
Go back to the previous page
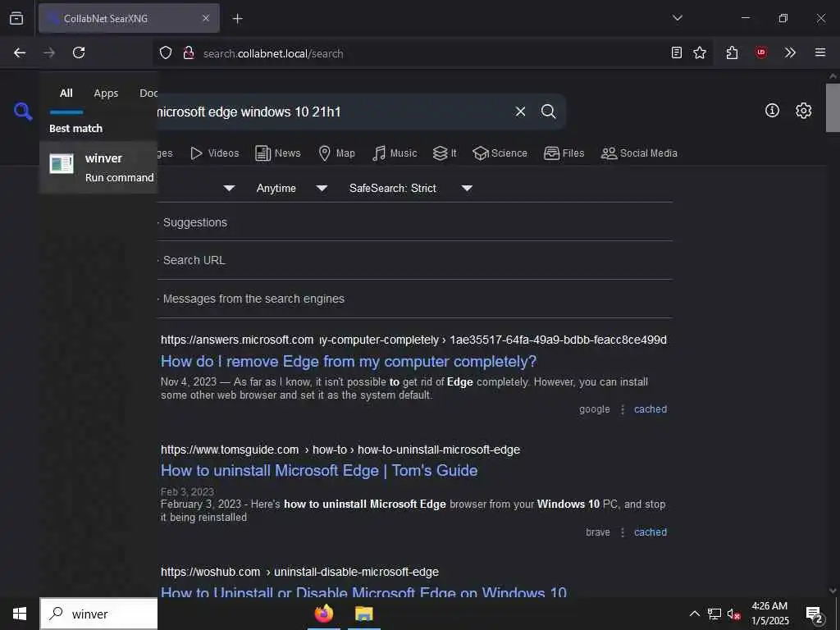coord(20,52)
